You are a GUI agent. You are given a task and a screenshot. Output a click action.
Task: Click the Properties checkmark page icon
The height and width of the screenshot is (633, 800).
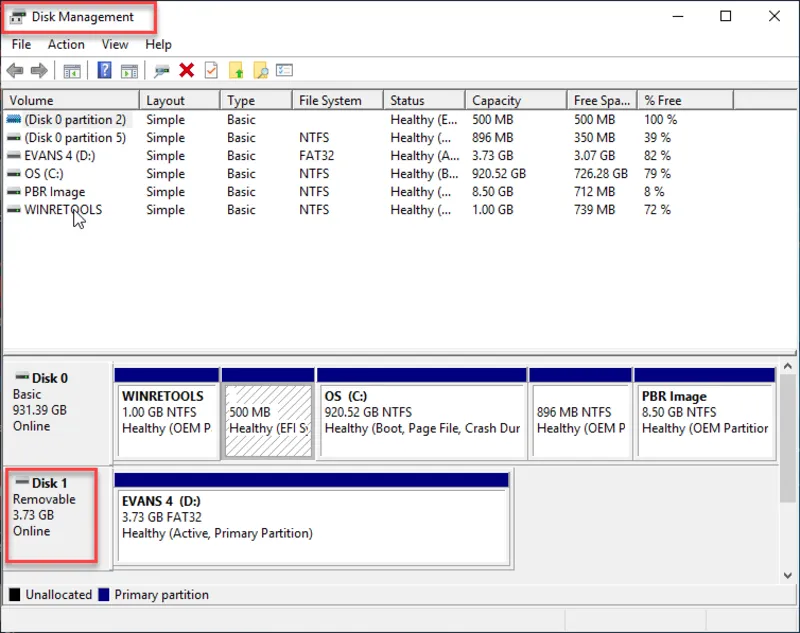tap(211, 70)
